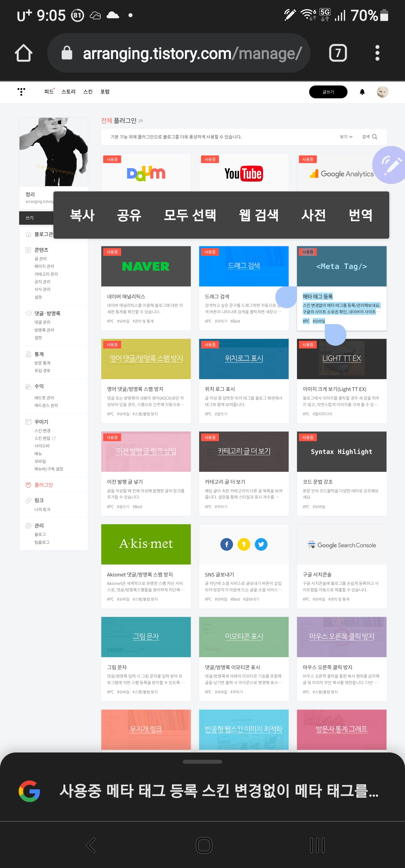405x868 pixels.
Task: Go to the 스킨 tab
Action: pos(88,92)
